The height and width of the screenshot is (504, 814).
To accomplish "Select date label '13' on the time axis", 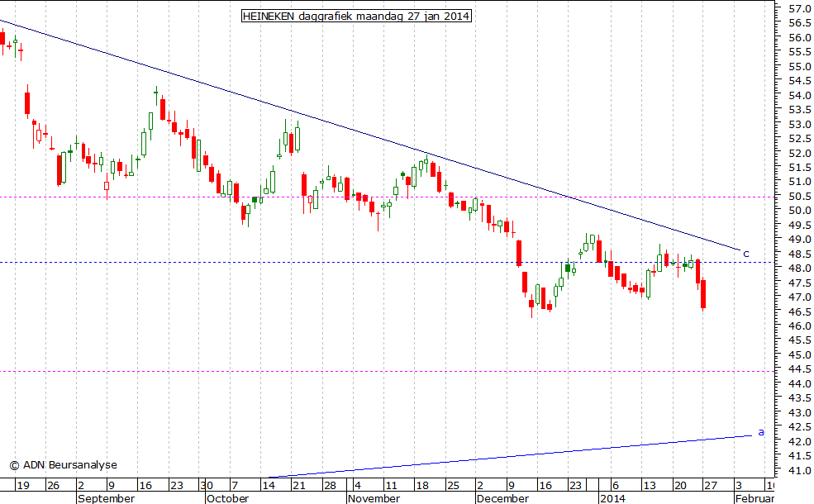I will [650, 486].
